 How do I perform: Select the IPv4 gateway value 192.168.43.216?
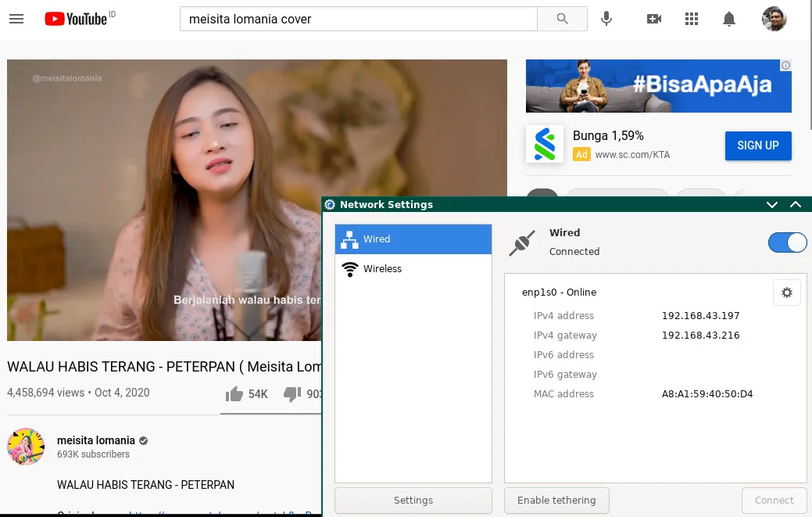(x=701, y=336)
